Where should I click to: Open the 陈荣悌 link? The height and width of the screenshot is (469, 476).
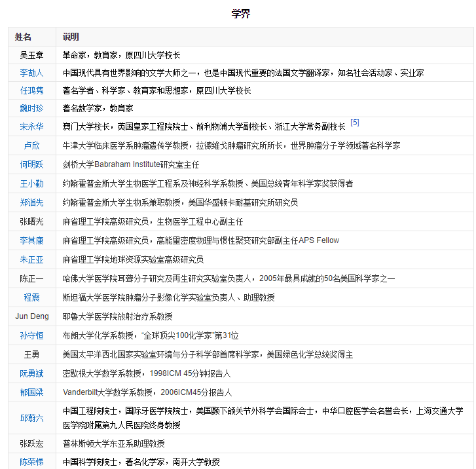click(31, 462)
